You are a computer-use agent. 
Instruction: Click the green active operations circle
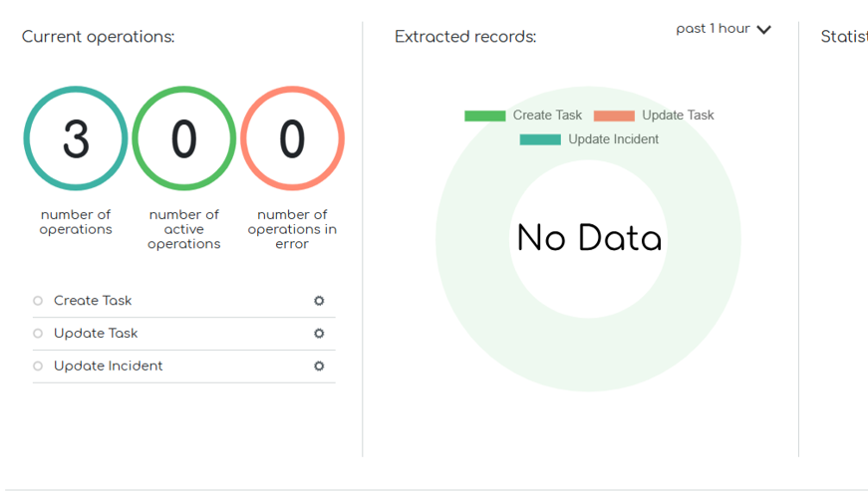pyautogui.click(x=184, y=138)
